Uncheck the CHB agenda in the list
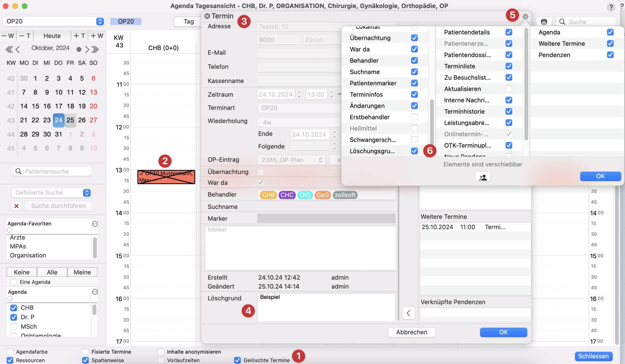 click(14, 308)
